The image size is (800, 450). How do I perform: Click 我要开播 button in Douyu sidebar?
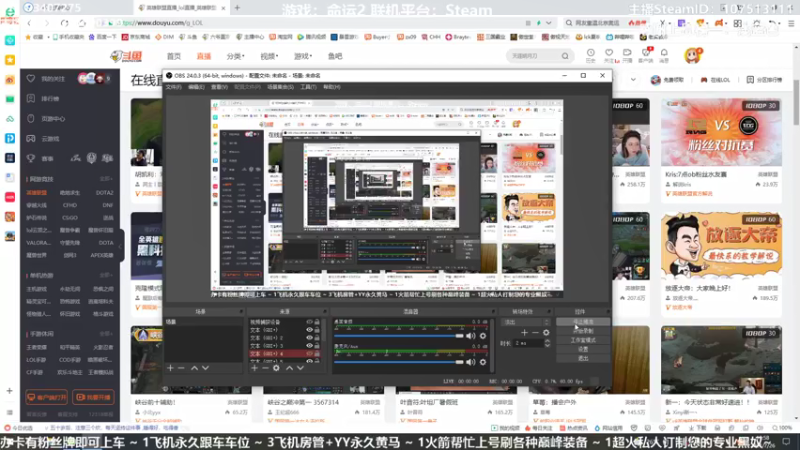coord(93,397)
